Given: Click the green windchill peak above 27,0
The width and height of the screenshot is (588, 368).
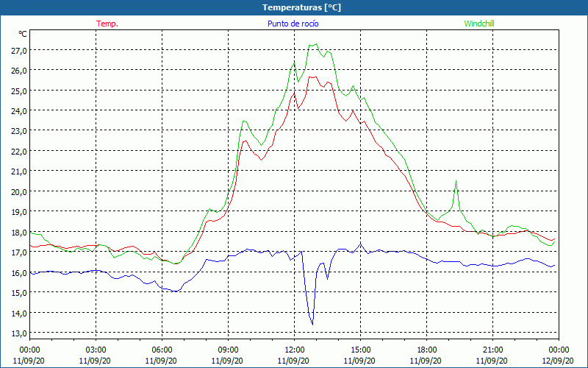Looking at the screenshot, I should [317, 44].
